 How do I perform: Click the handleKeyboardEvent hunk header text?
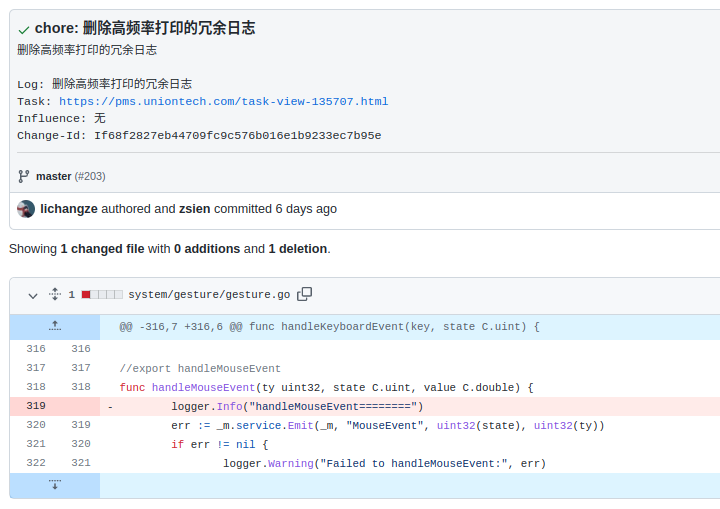coord(329,326)
